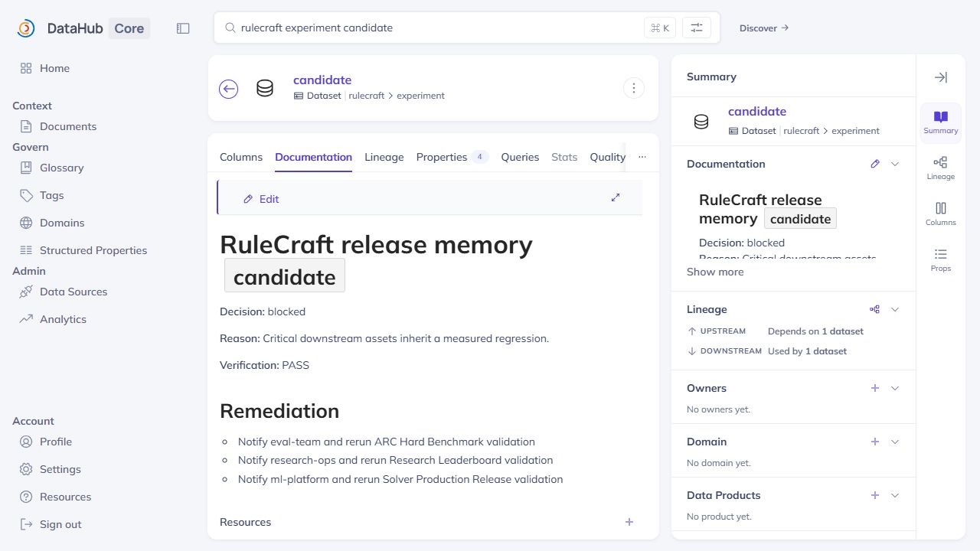Collapse the Data Products section chevron

pos(895,495)
